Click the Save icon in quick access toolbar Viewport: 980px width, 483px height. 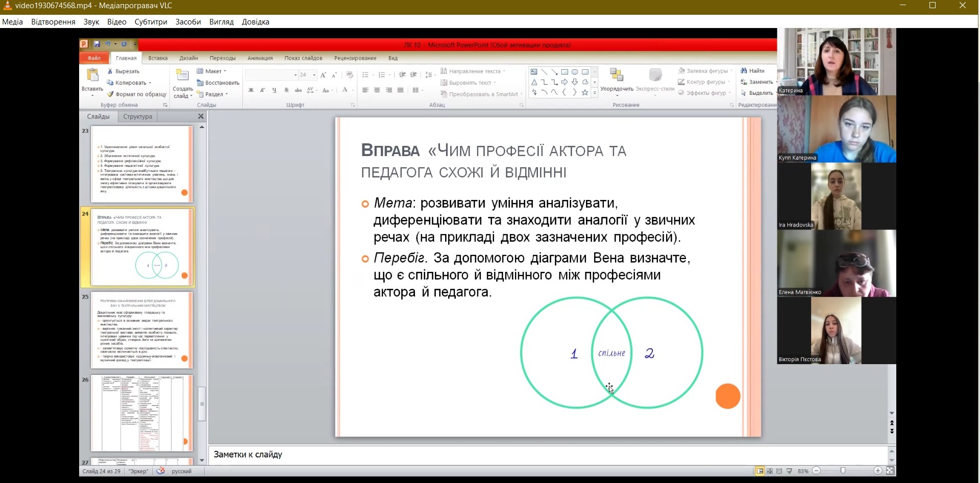pos(97,44)
